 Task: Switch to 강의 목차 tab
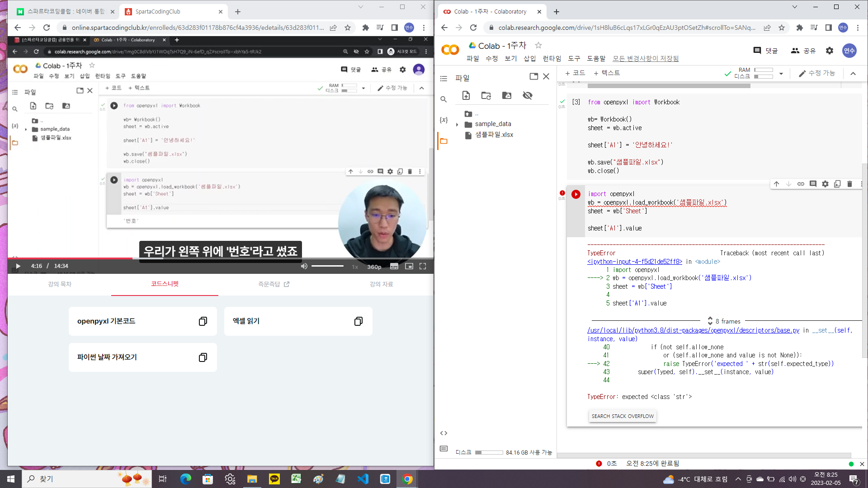click(60, 284)
